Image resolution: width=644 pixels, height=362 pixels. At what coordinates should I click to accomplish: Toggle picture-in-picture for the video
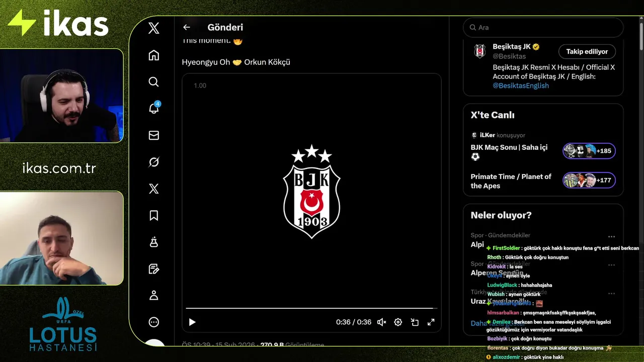tap(415, 322)
